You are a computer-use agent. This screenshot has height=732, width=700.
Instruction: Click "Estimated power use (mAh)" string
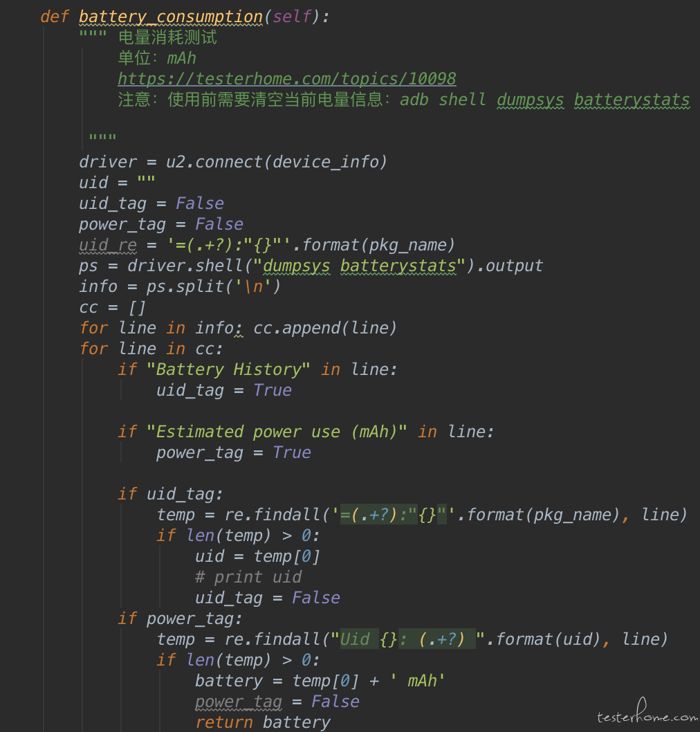click(276, 431)
